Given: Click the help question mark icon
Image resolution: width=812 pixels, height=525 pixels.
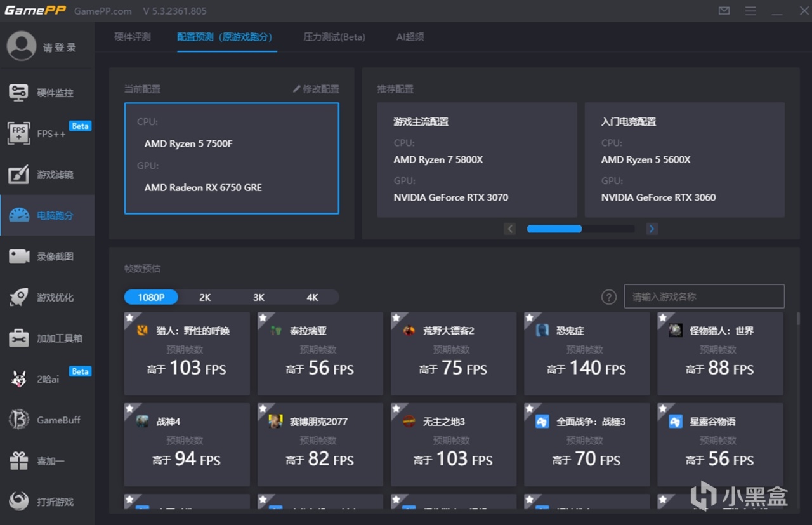Looking at the screenshot, I should click(x=608, y=296).
